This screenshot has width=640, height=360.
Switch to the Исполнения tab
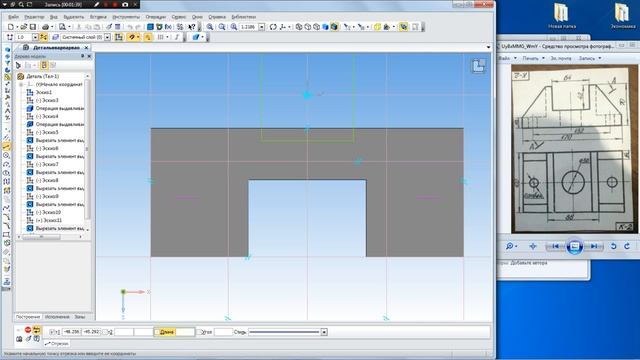point(57,317)
